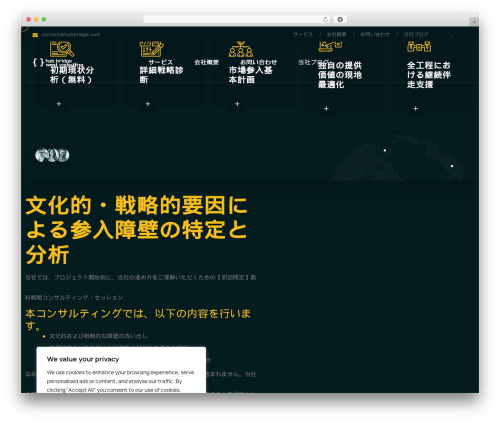
Task: Click the 市場参入基本計画 card title
Action: (251, 75)
